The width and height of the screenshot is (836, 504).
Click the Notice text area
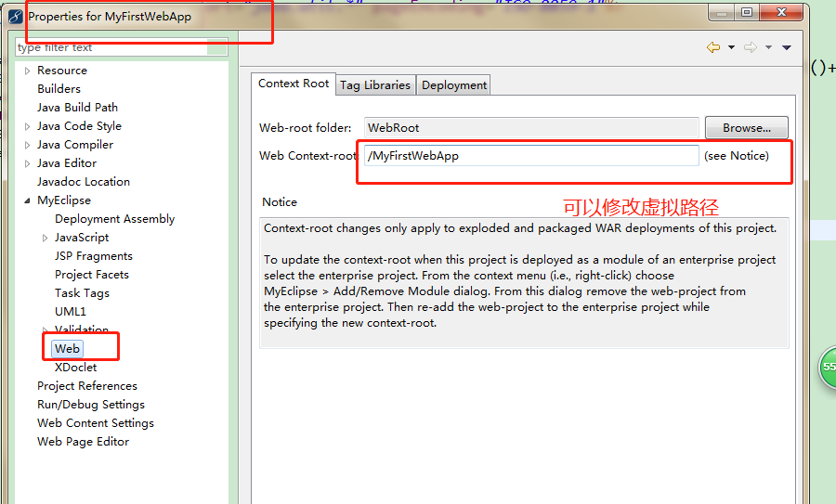pyautogui.click(x=524, y=283)
